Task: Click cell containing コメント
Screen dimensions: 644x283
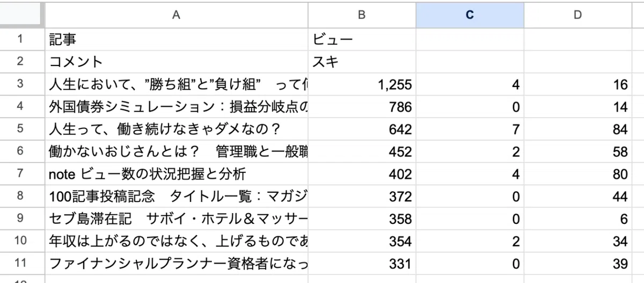Action: pos(176,62)
